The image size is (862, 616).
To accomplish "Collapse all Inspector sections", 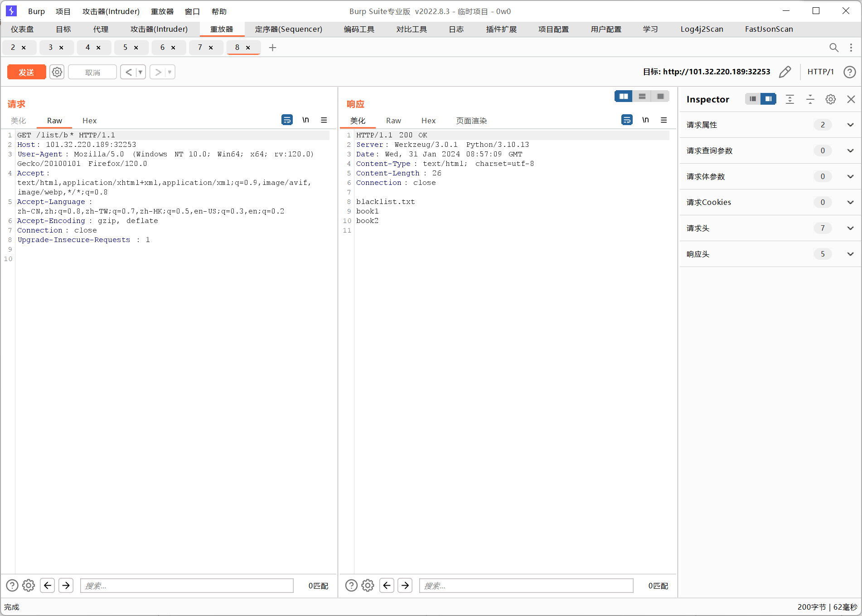I will click(810, 99).
